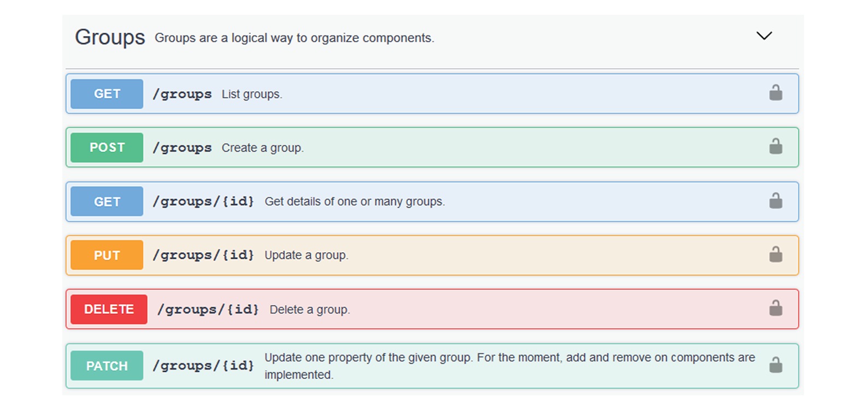This screenshot has height=410, width=868.
Task: Collapse the Groups section with the chevron
Action: pyautogui.click(x=764, y=36)
